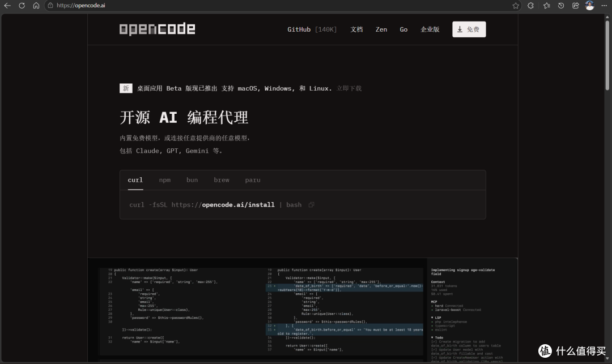Go back with the browser back arrow
This screenshot has width=612, height=364.
click(x=7, y=6)
